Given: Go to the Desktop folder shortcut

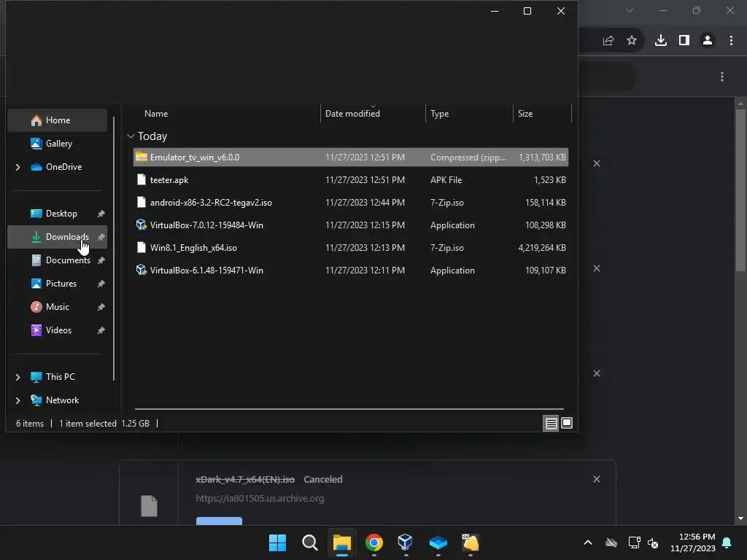Looking at the screenshot, I should tap(58, 214).
